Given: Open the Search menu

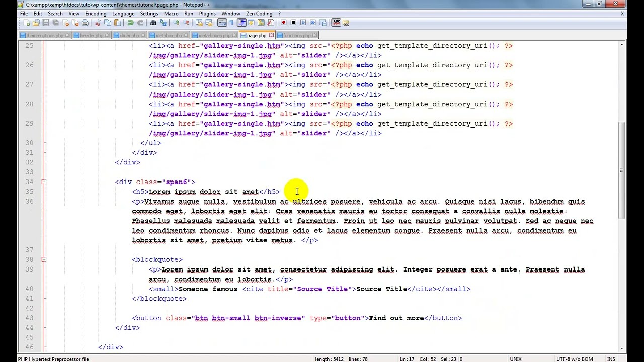Looking at the screenshot, I should coord(55,14).
